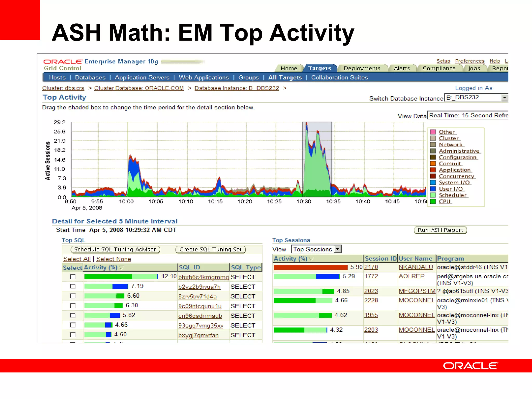The width and height of the screenshot is (532, 399).
Task: Tick checkbox for SQL bxygj7qmvrfan
Action: [73, 335]
